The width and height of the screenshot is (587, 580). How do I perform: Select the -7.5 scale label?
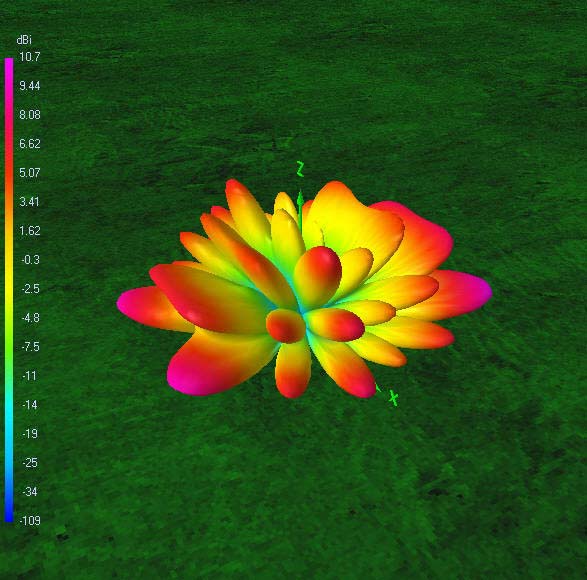click(30, 347)
